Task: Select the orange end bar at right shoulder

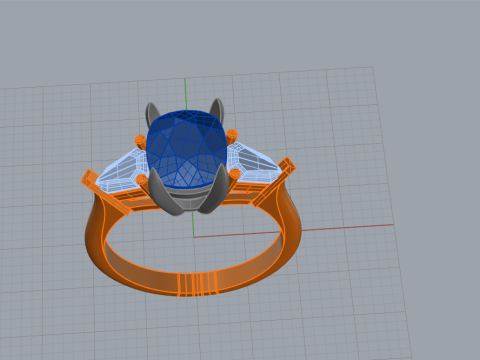Action: 274,182
